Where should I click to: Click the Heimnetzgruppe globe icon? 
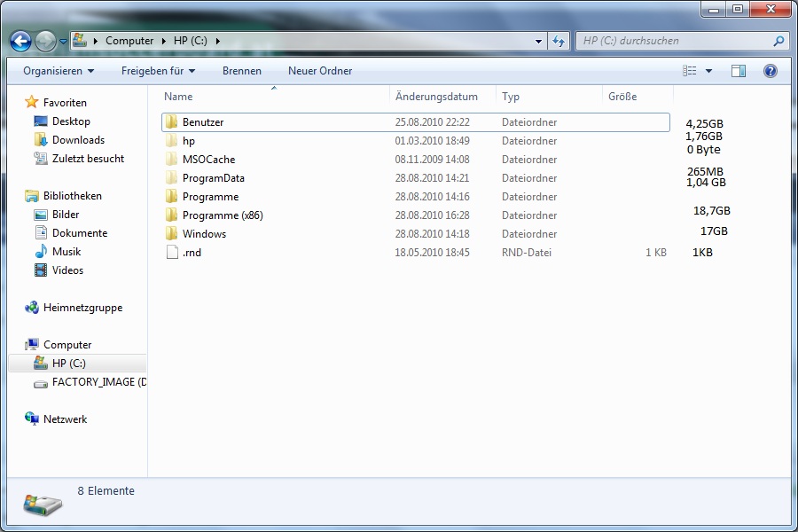32,308
